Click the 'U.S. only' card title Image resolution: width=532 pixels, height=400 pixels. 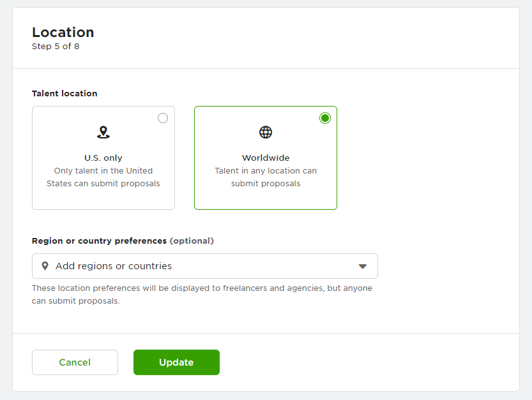coord(103,158)
